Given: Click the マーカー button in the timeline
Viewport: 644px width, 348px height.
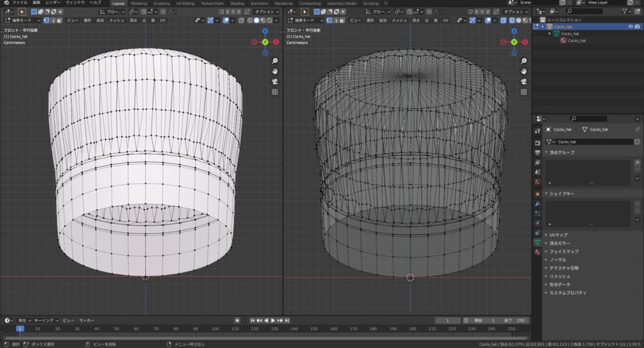Looking at the screenshot, I should click(x=86, y=320).
